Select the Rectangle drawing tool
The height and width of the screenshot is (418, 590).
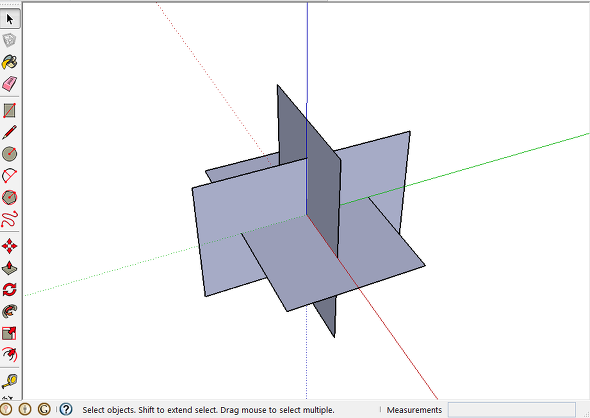coord(9,111)
